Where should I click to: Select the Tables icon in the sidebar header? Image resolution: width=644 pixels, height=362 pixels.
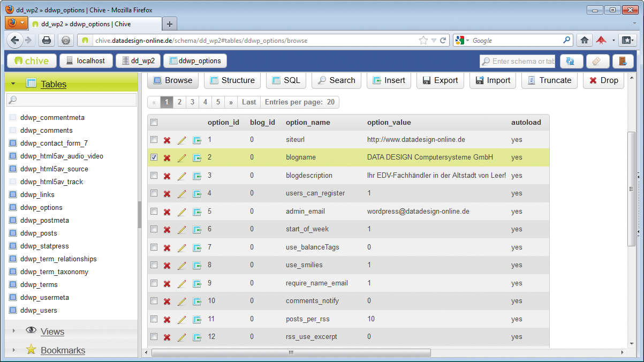pyautogui.click(x=31, y=84)
